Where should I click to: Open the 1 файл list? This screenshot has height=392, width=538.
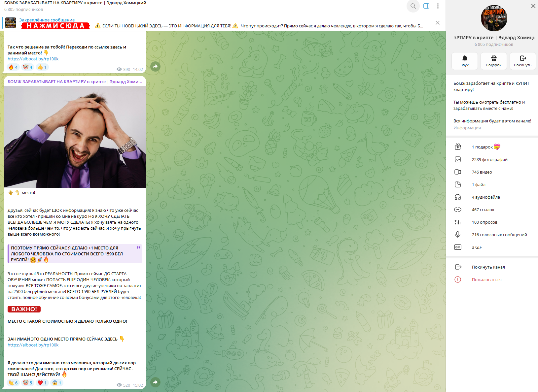pyautogui.click(x=492, y=184)
